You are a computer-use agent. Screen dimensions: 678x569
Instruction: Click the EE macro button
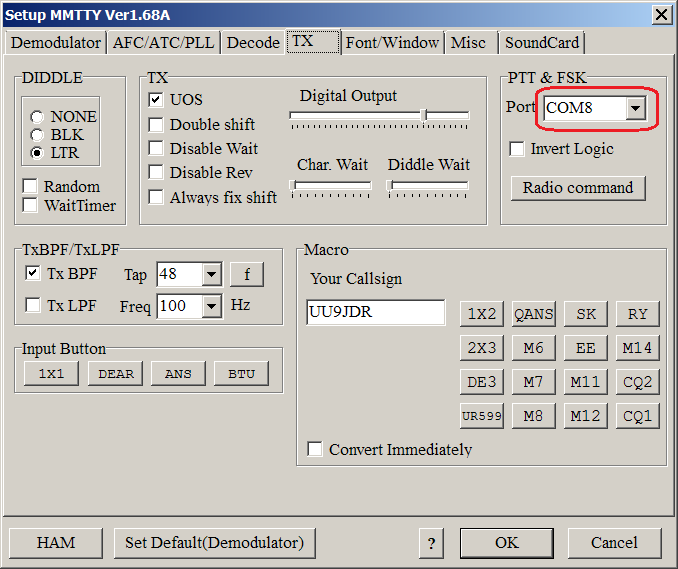pyautogui.click(x=586, y=348)
